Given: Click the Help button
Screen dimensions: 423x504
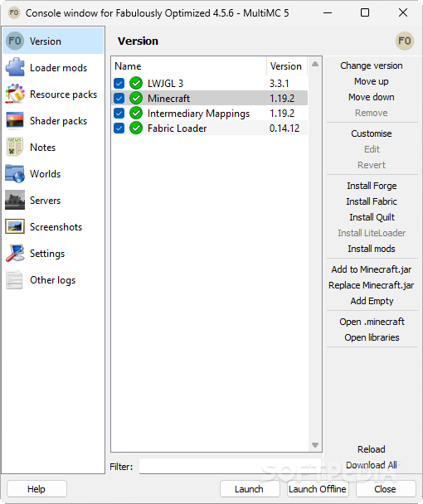Looking at the screenshot, I should click(x=36, y=489).
